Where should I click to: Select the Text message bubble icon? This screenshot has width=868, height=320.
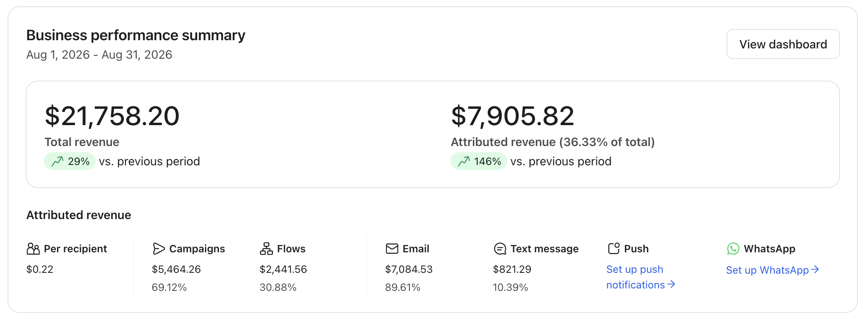pyautogui.click(x=500, y=249)
